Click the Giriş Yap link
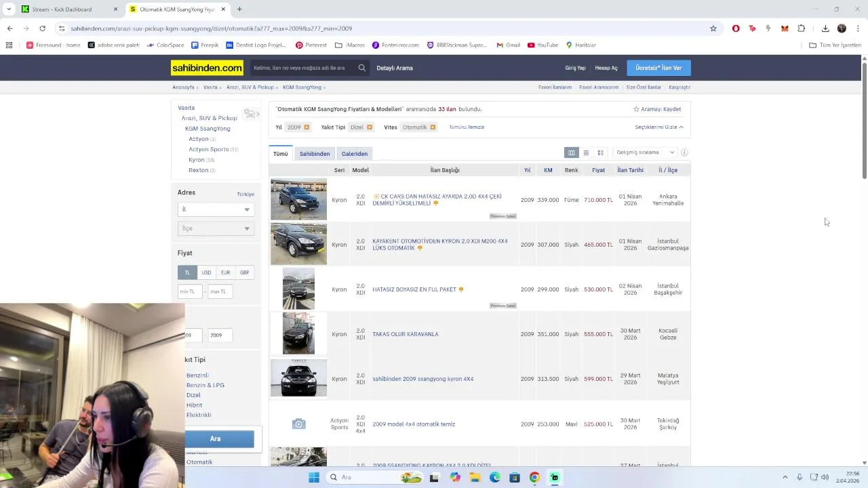868x488 pixels. [575, 68]
